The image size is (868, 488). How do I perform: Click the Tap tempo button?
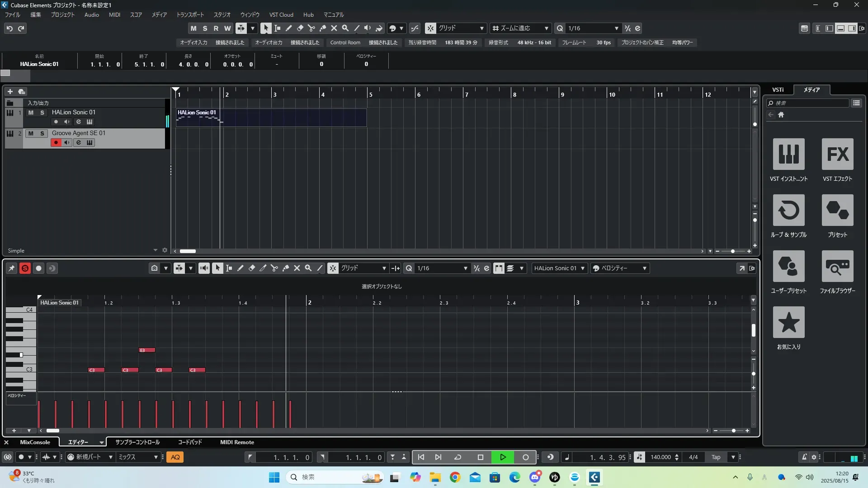click(716, 457)
